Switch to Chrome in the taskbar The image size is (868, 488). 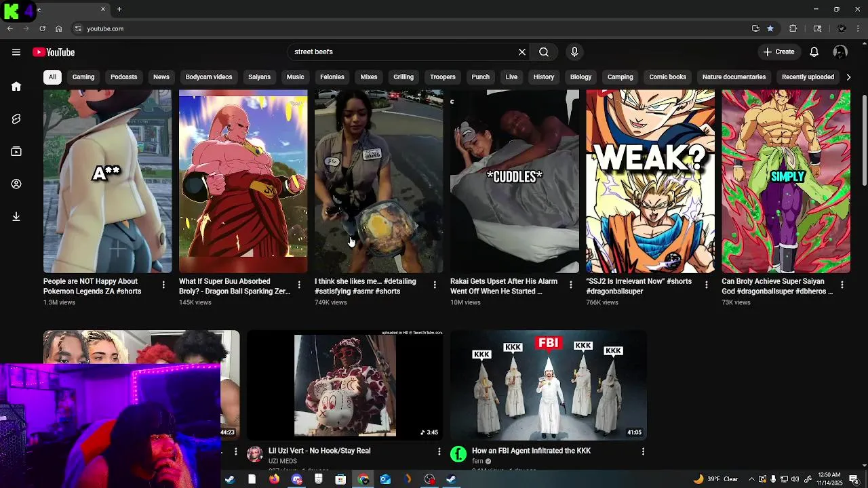[x=363, y=479]
